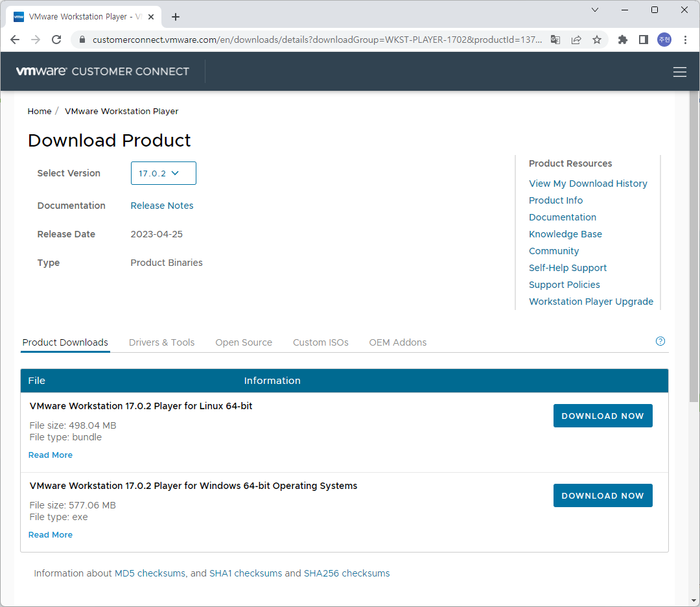The image size is (700, 607).
Task: Open the Extensions puzzle icon
Action: [x=623, y=40]
